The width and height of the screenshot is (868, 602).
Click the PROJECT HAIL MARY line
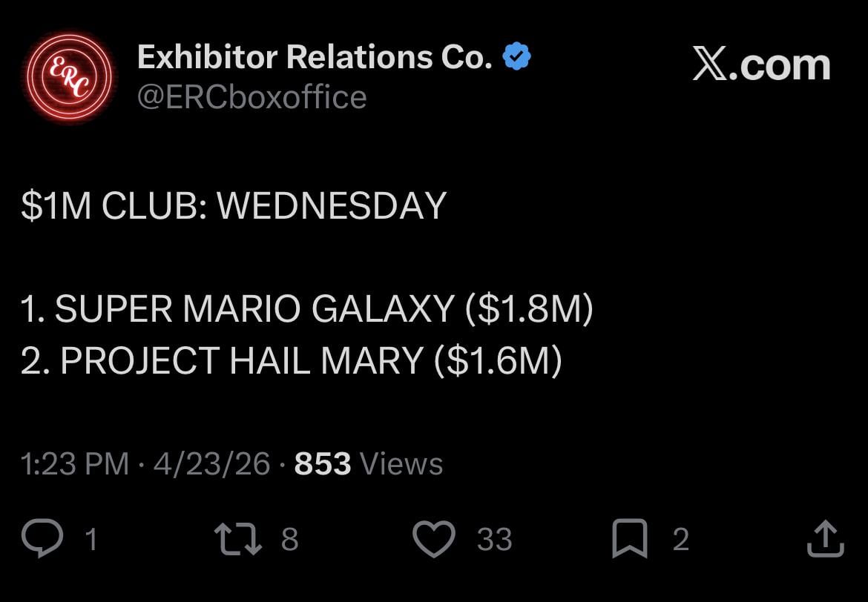(292, 360)
